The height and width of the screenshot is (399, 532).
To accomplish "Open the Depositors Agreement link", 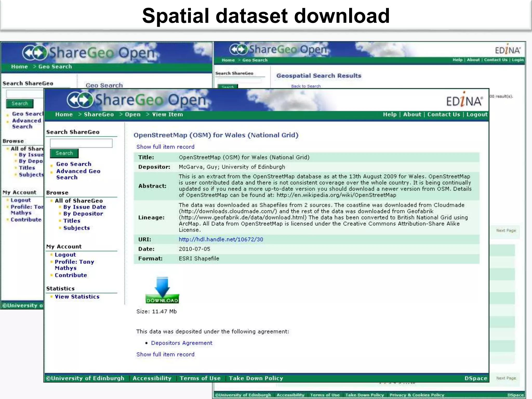I will (182, 343).
